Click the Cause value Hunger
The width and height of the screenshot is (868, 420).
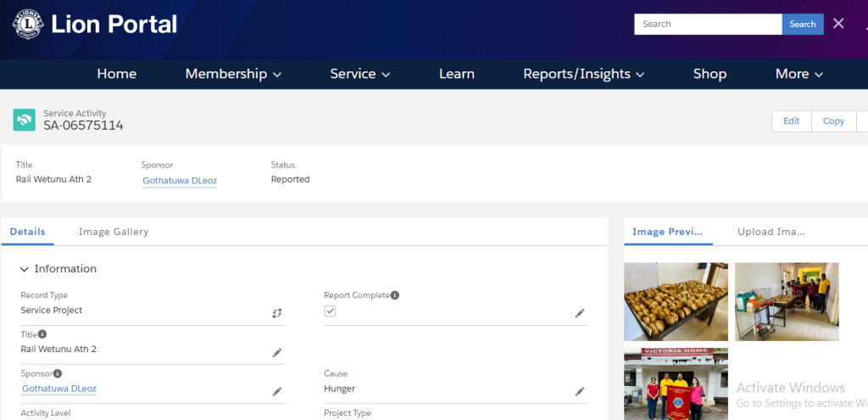(x=339, y=389)
